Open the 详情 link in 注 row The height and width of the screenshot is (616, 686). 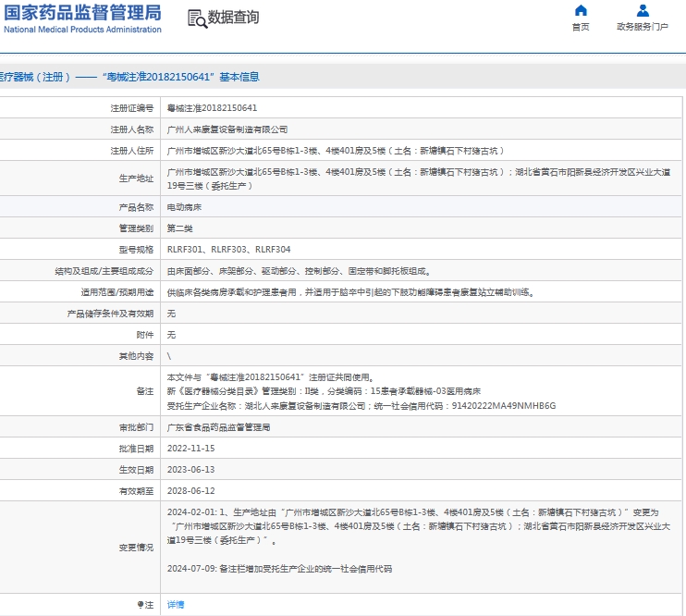[x=176, y=605]
